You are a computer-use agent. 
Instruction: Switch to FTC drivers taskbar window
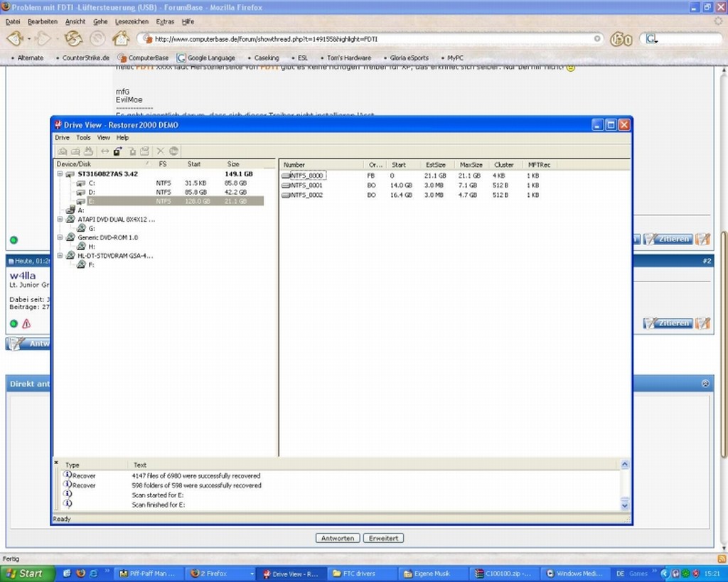362,574
